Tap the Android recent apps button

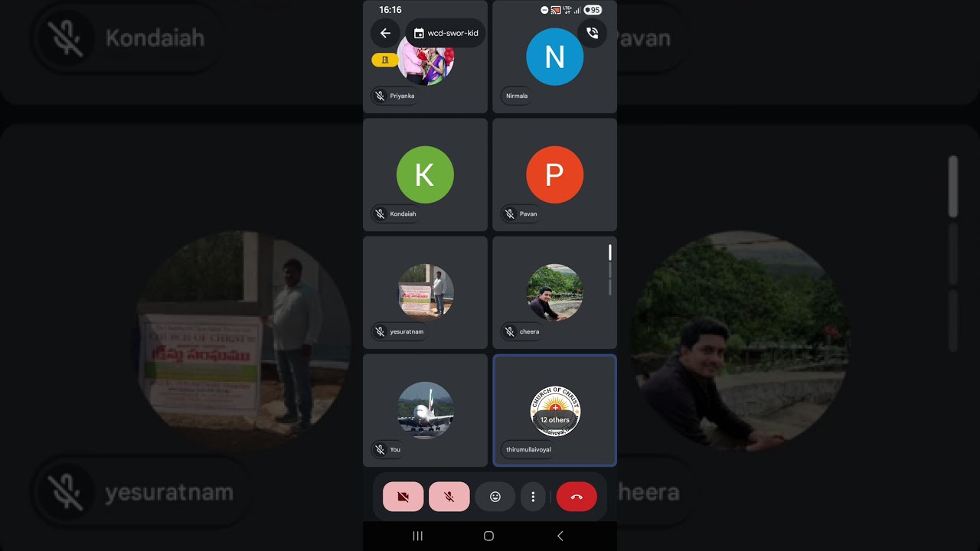coord(418,536)
